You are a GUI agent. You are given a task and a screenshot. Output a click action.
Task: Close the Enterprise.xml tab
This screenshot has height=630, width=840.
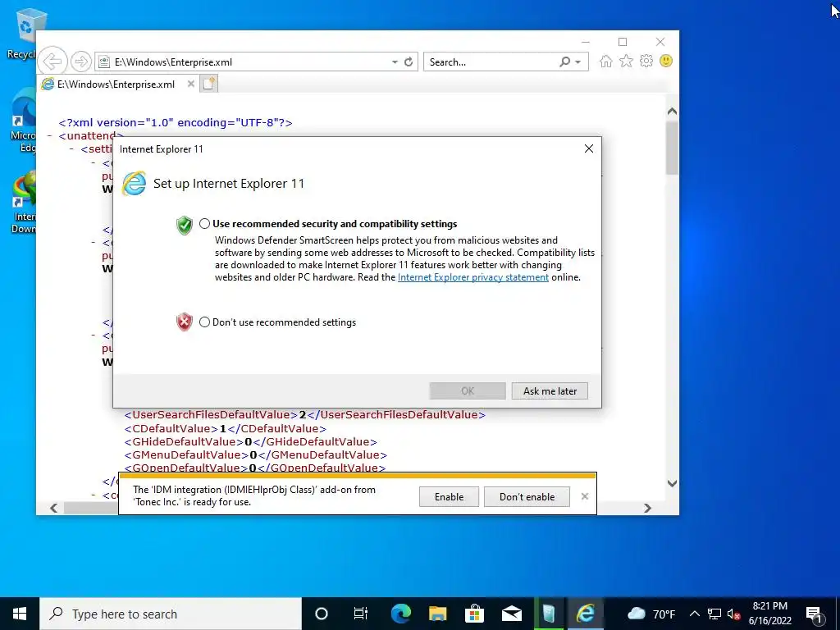point(190,84)
